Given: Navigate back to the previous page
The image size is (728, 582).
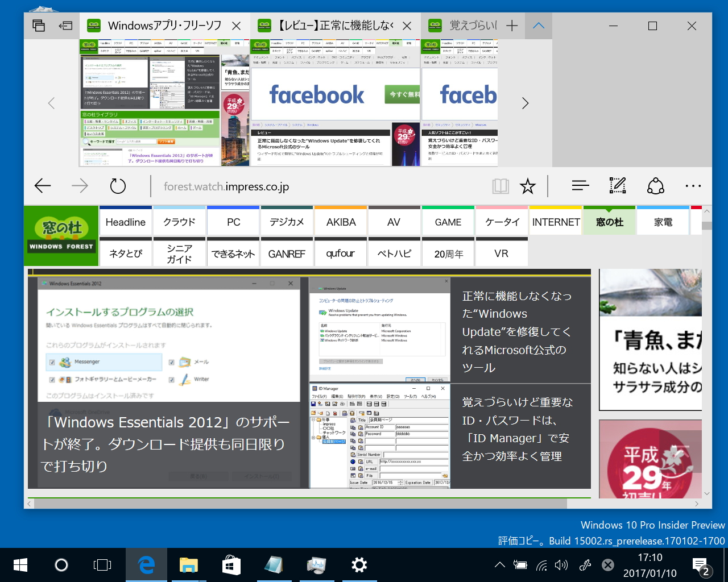Looking at the screenshot, I should pyautogui.click(x=42, y=186).
